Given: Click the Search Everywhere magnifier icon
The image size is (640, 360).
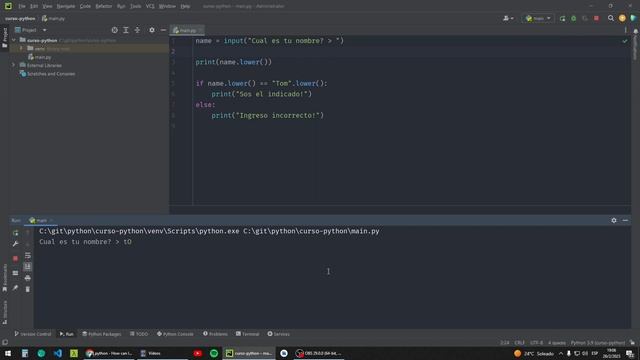Looking at the screenshot, I should [611, 18].
